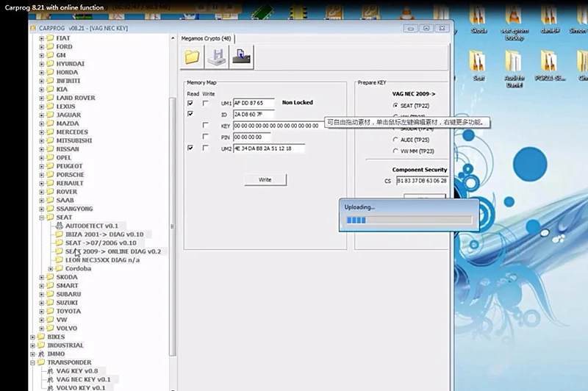588x391 pixels.
Task: Select the VW MM (TP23) radio button
Action: coord(395,151)
